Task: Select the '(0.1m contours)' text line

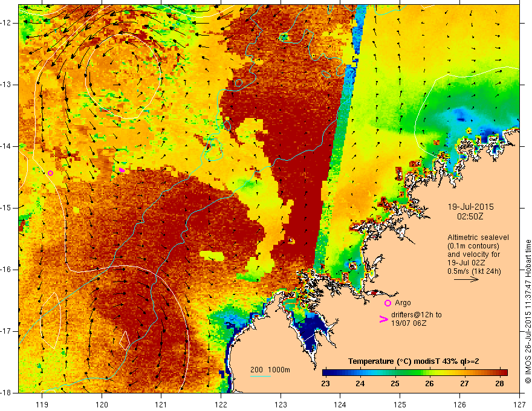Action: point(473,246)
